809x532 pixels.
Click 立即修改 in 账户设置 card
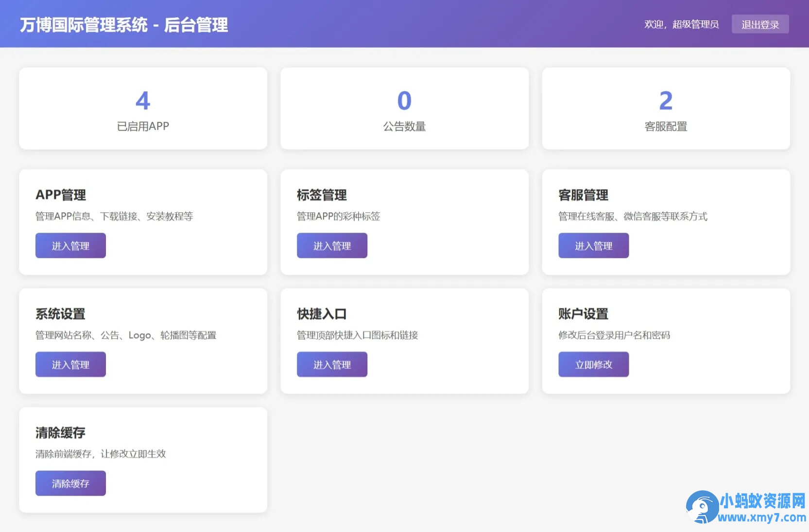593,364
